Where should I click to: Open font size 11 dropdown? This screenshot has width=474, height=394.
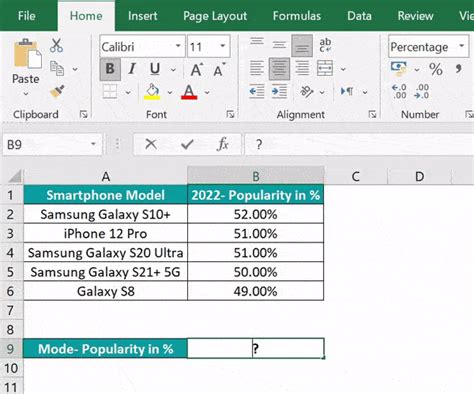coord(223,46)
